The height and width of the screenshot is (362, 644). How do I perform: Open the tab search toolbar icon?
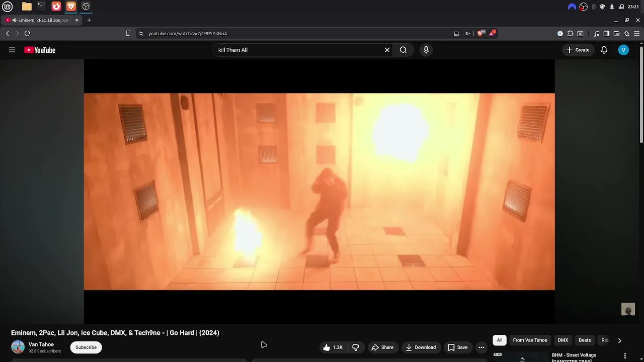(x=580, y=34)
